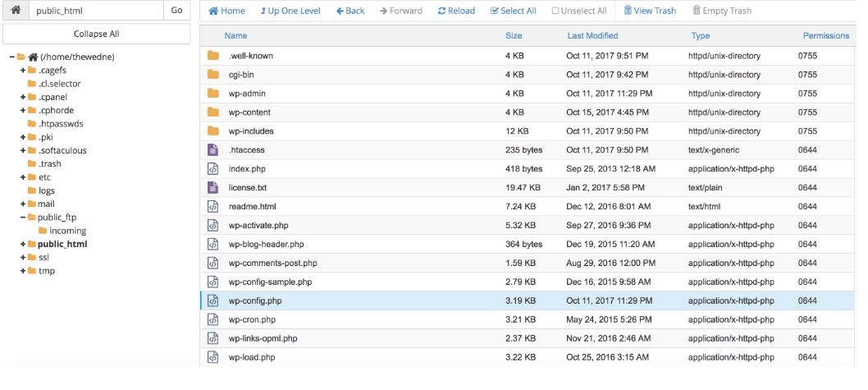This screenshot has width=868, height=390.
Task: Click the home icon beside path field
Action: pyautogui.click(x=16, y=11)
